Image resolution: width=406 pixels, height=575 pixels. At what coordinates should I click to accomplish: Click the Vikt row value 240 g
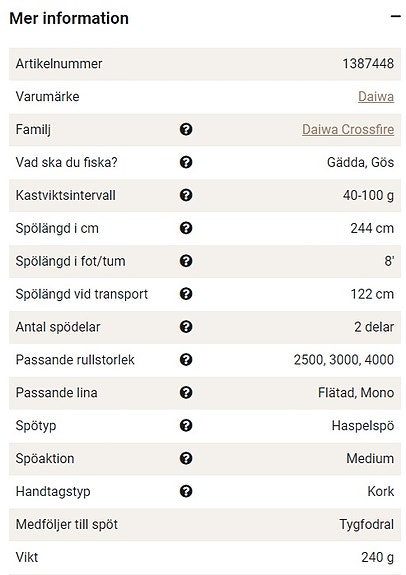tap(377, 557)
